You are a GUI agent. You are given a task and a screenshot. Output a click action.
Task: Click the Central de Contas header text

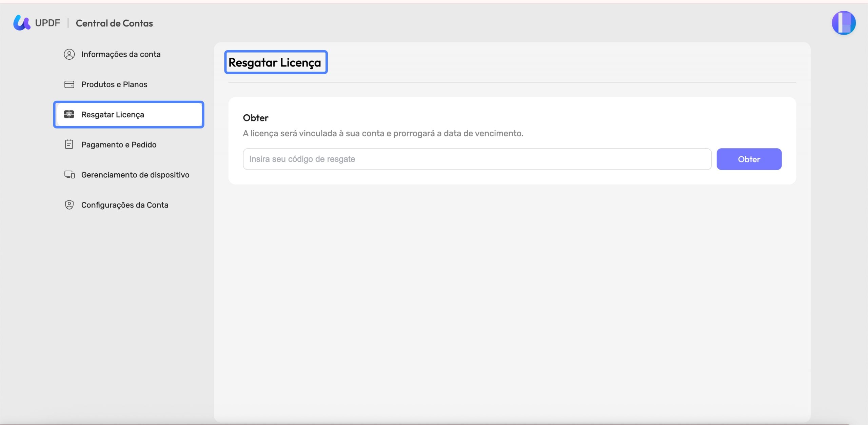coord(114,23)
